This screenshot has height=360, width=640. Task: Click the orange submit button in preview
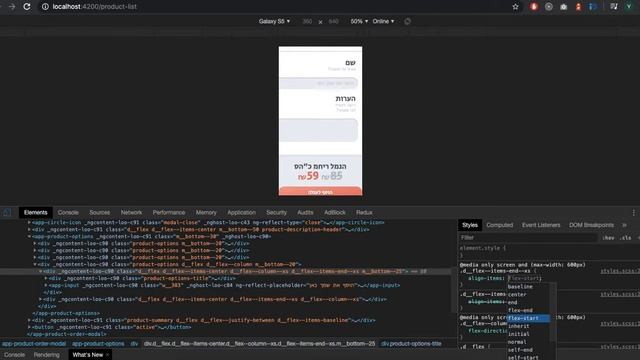320,191
